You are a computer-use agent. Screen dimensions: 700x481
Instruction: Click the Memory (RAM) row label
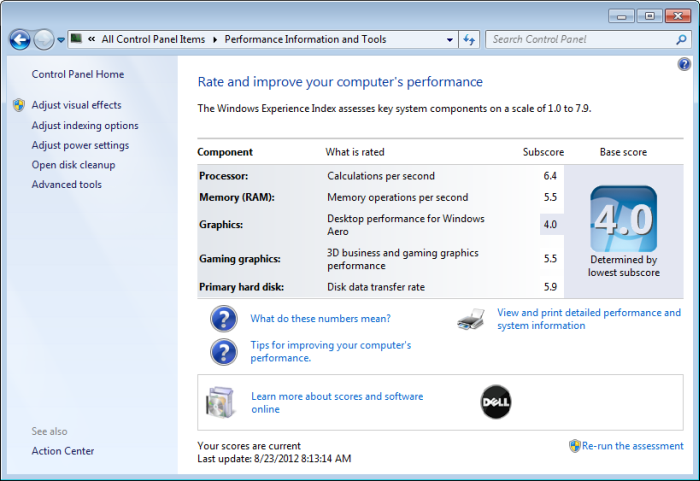point(237,197)
